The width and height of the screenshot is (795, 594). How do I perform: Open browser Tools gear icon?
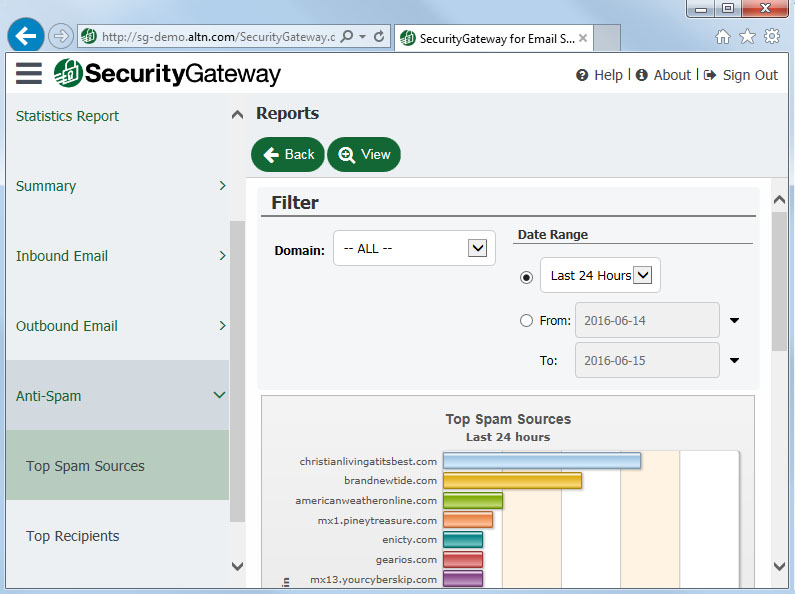pos(771,37)
